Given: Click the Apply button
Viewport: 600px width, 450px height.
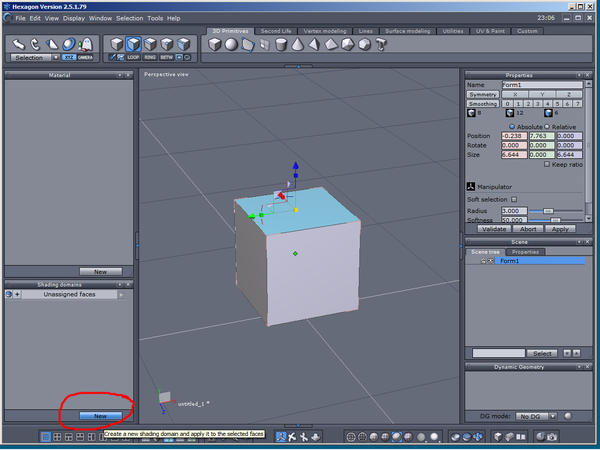Looking at the screenshot, I should pos(560,229).
